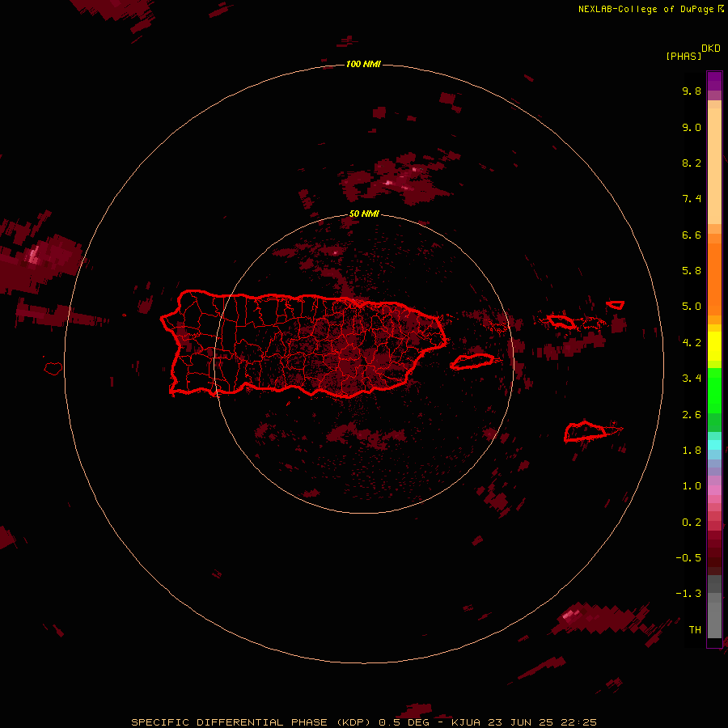Click the Vieques island outline
This screenshot has height=728, width=728.
tap(472, 362)
